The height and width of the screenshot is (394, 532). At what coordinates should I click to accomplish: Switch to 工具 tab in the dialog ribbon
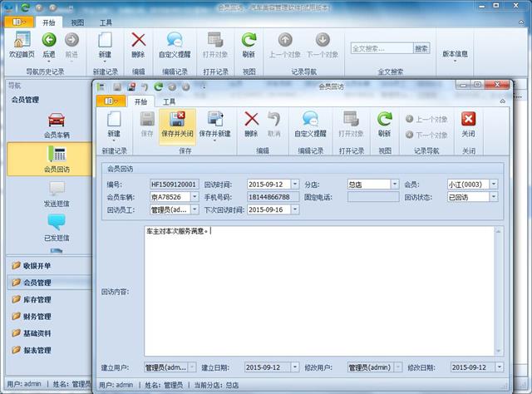point(169,101)
